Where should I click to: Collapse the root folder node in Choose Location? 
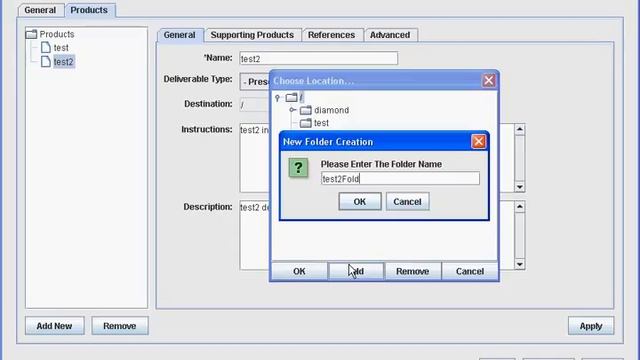point(278,98)
